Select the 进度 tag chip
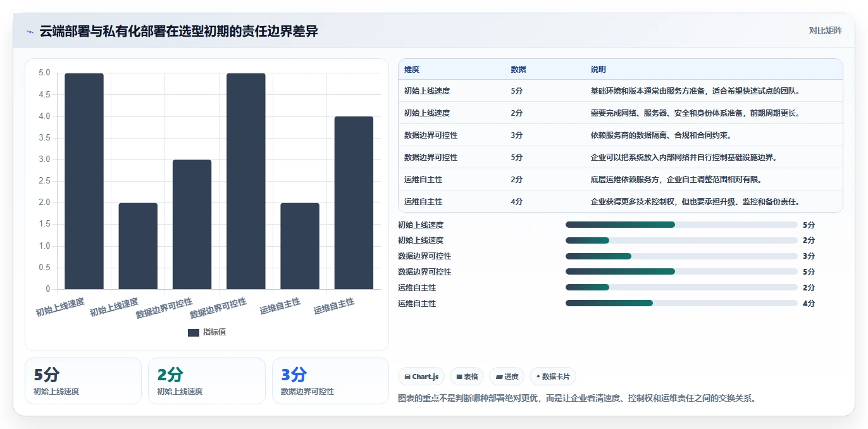This screenshot has width=868, height=429. point(507,376)
